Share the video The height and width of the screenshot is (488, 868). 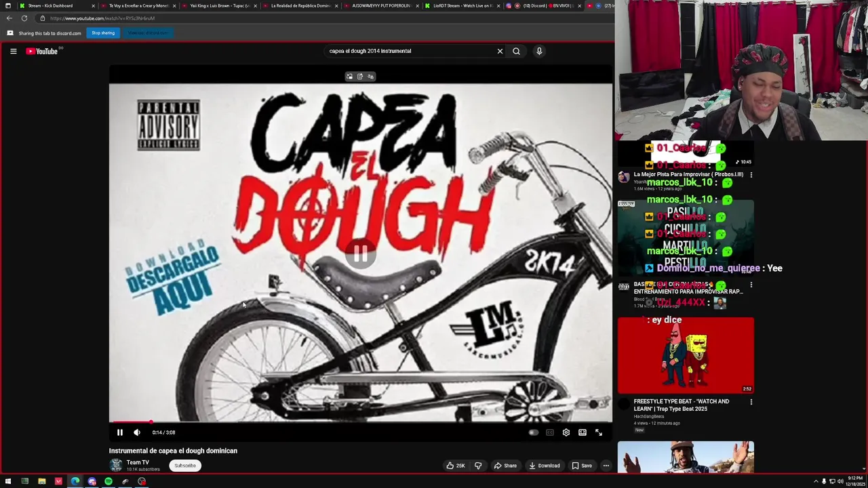(505, 466)
